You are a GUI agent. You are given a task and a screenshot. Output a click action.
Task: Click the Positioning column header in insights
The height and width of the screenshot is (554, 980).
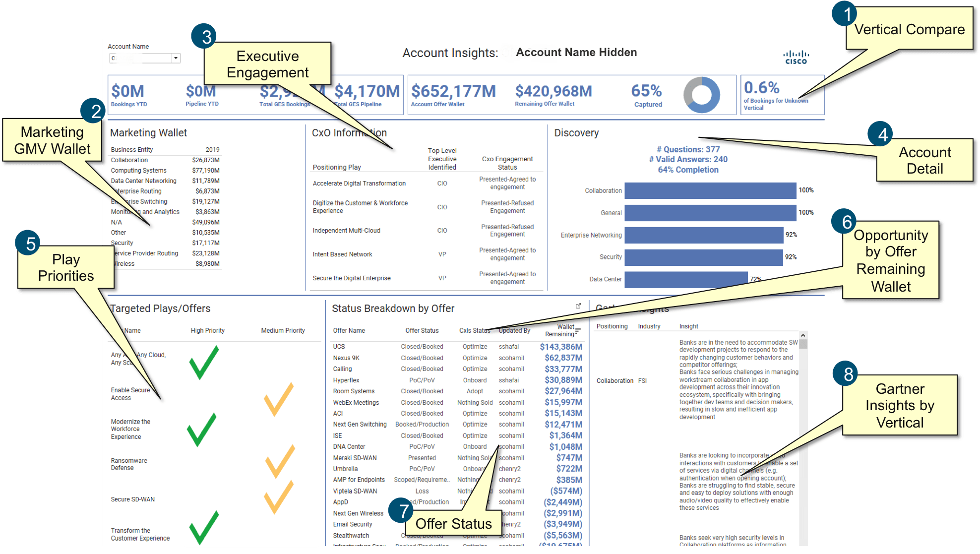[612, 326]
